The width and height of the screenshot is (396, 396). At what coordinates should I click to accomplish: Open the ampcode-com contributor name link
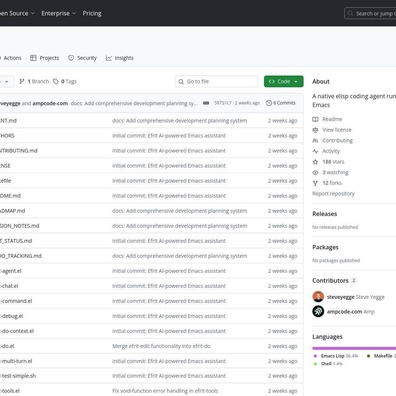point(344,312)
